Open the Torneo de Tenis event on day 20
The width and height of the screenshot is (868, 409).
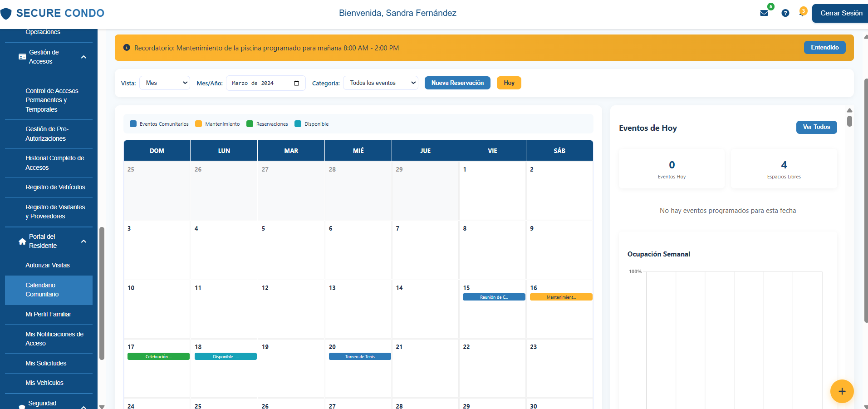(360, 357)
